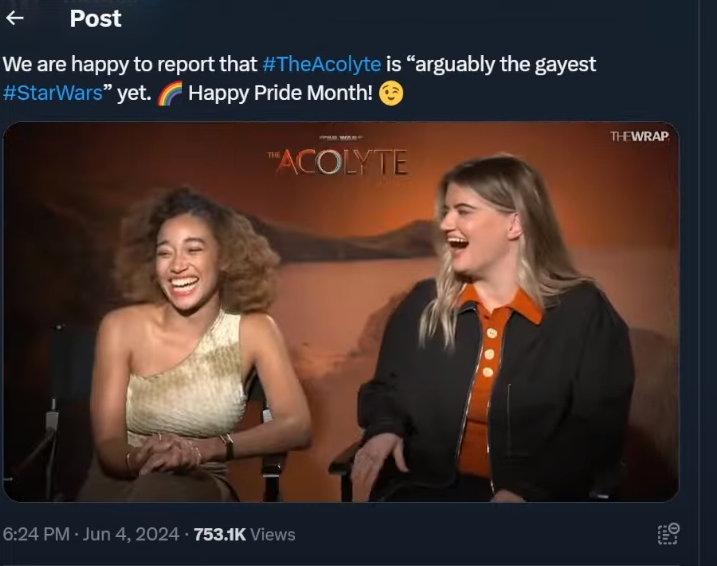717x566 pixels.
Task: Click the winking face emoji
Action: pyautogui.click(x=391, y=93)
